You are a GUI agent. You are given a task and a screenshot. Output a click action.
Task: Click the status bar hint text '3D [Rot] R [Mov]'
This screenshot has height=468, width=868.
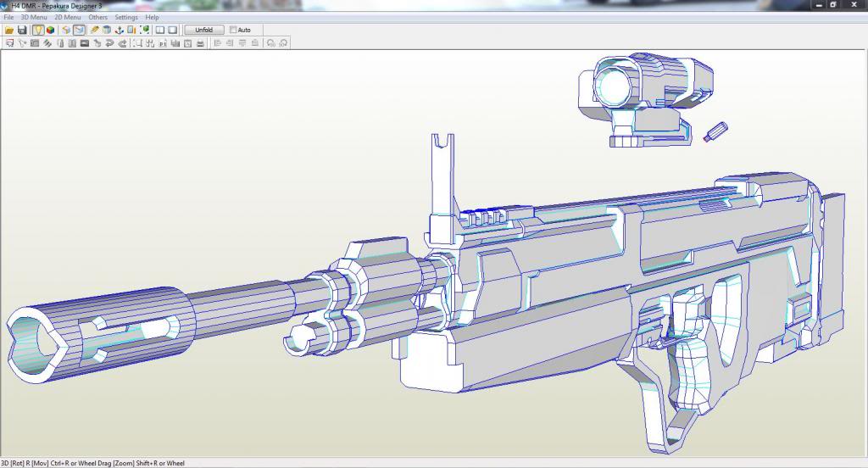[x=25, y=463]
